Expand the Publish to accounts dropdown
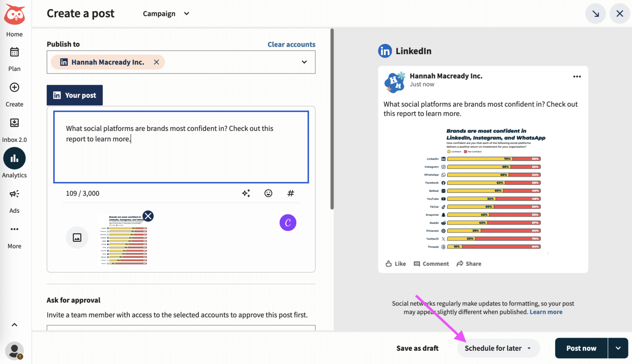The image size is (632, 364). [304, 62]
